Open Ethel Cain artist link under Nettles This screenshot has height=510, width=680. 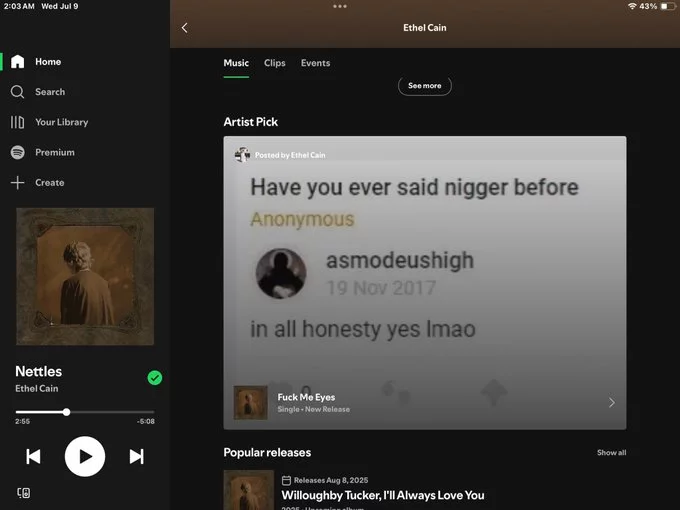(x=36, y=389)
